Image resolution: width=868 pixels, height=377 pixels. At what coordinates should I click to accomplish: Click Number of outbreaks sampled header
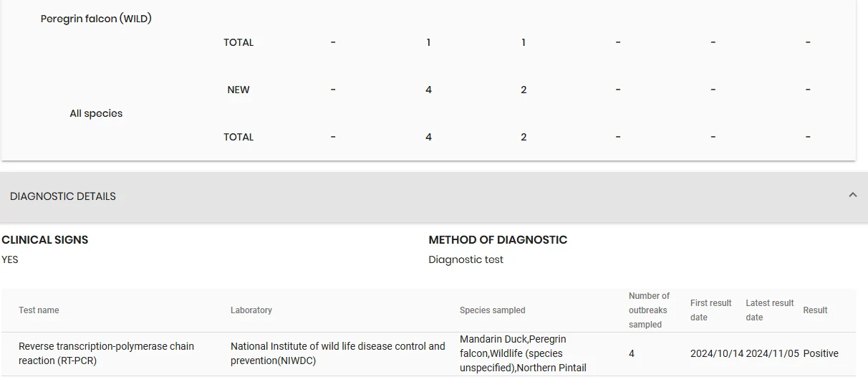click(x=650, y=310)
